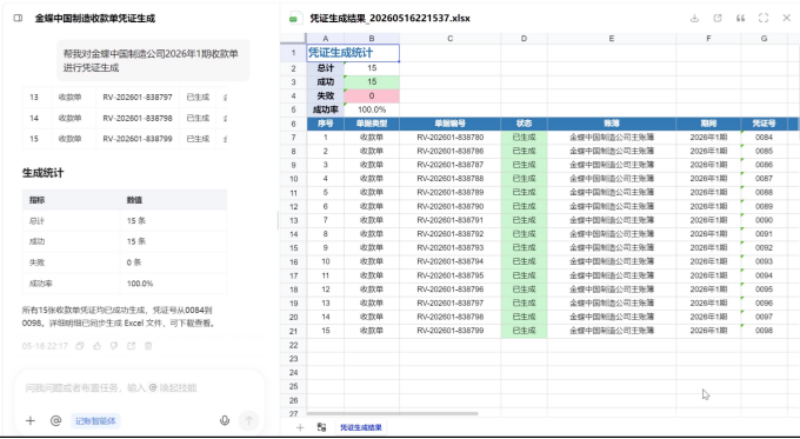Screen dimensions: 800x439
Task: Select voucher number cell 0084
Action: [x=764, y=137]
